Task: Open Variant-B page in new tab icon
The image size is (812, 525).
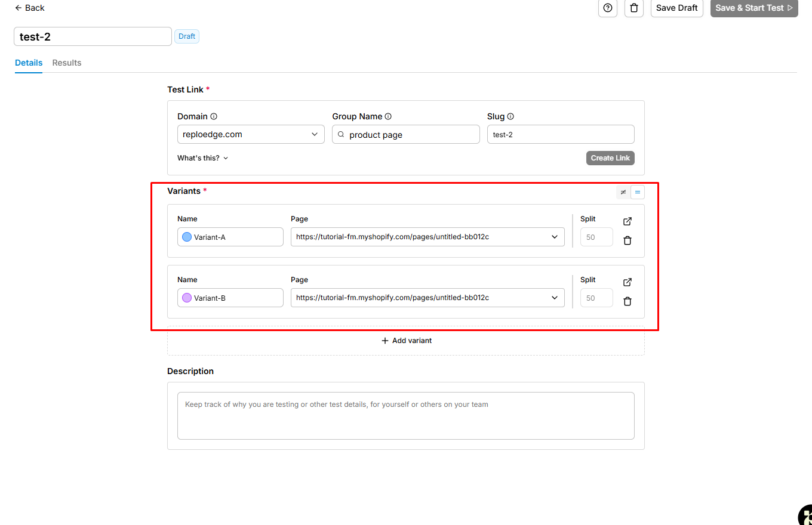Action: (628, 282)
